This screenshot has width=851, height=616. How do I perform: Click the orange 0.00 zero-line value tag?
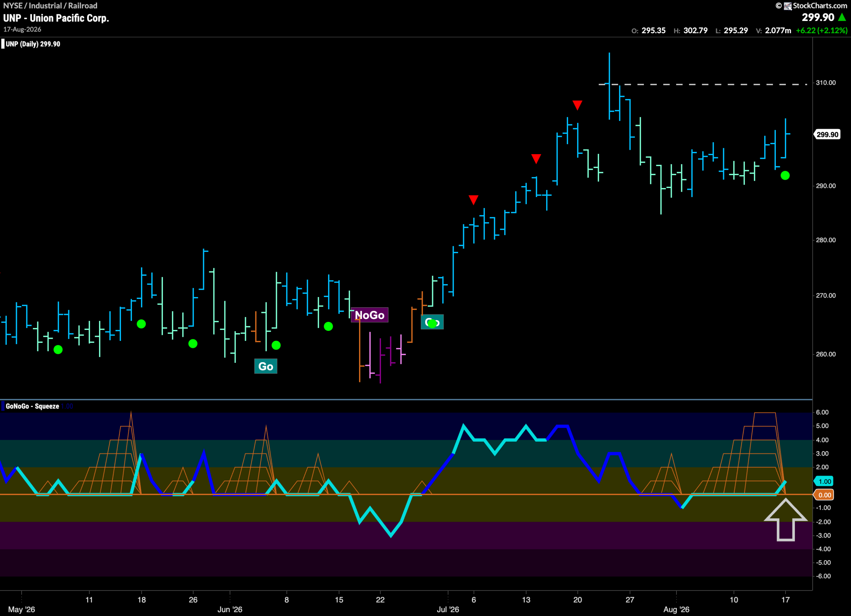click(x=824, y=495)
